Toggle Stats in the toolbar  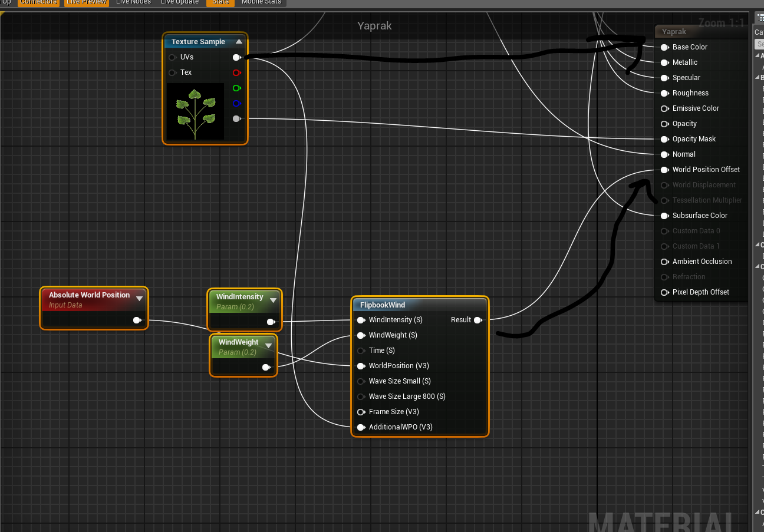tap(220, 2)
